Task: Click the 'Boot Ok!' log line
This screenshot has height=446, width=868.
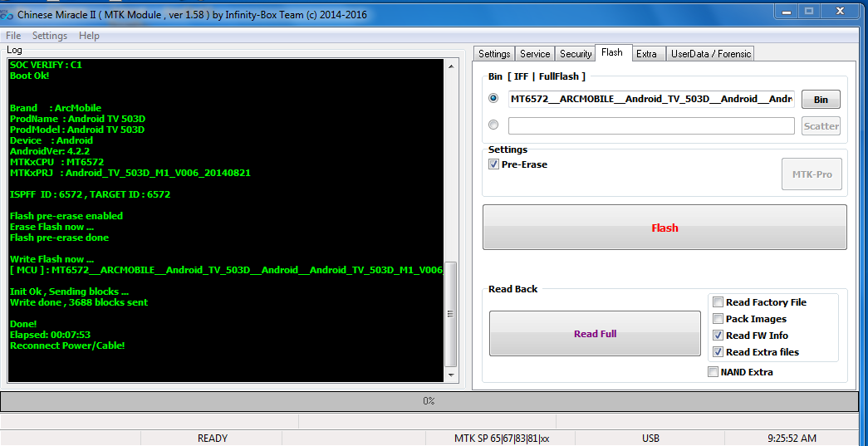Action: click(29, 76)
